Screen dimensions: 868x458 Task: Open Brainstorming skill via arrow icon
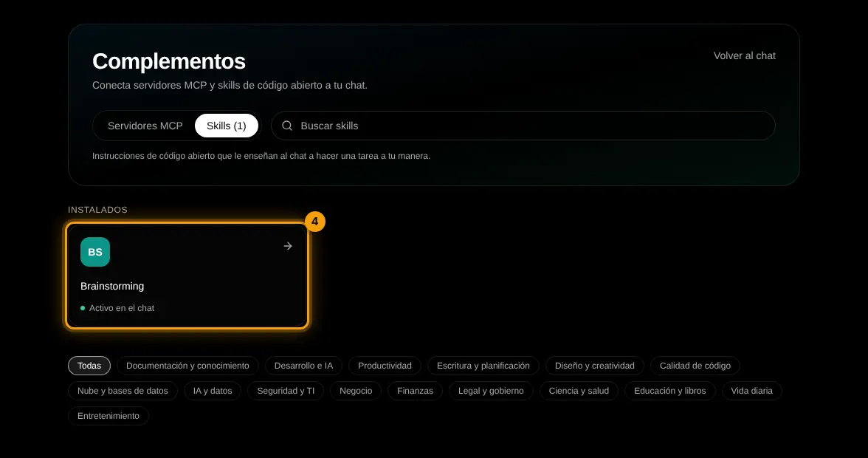coord(288,246)
